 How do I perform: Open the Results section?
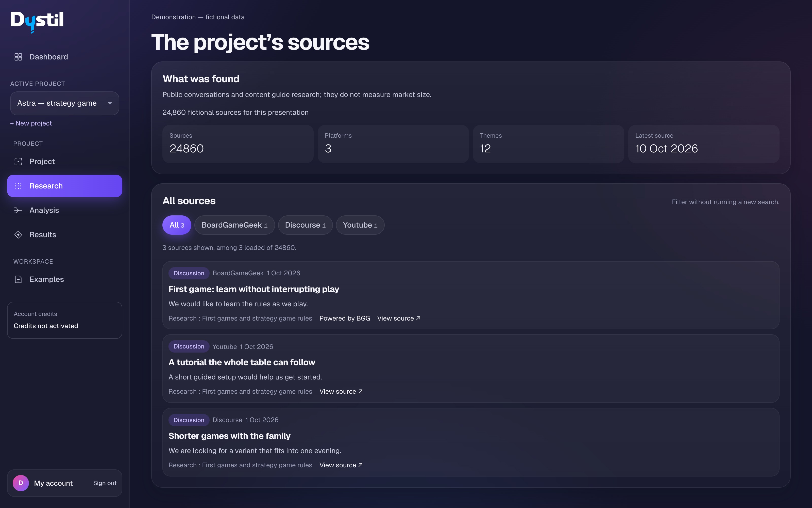[64, 234]
